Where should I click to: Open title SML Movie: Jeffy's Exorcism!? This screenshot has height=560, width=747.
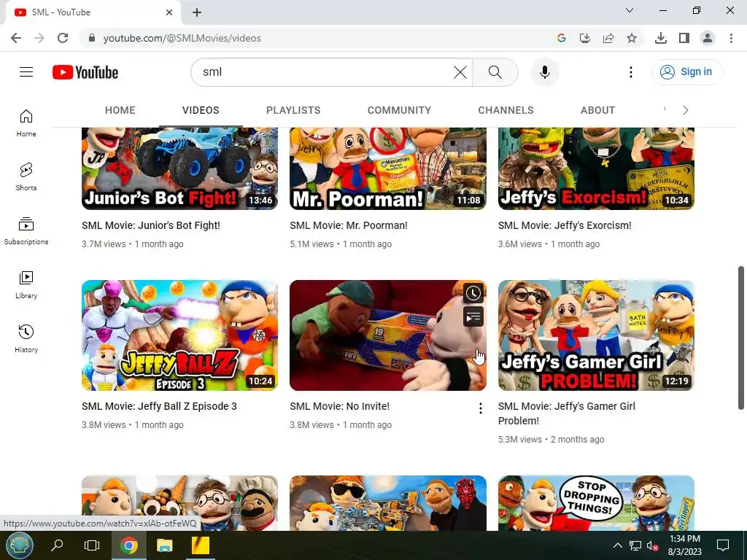point(565,226)
